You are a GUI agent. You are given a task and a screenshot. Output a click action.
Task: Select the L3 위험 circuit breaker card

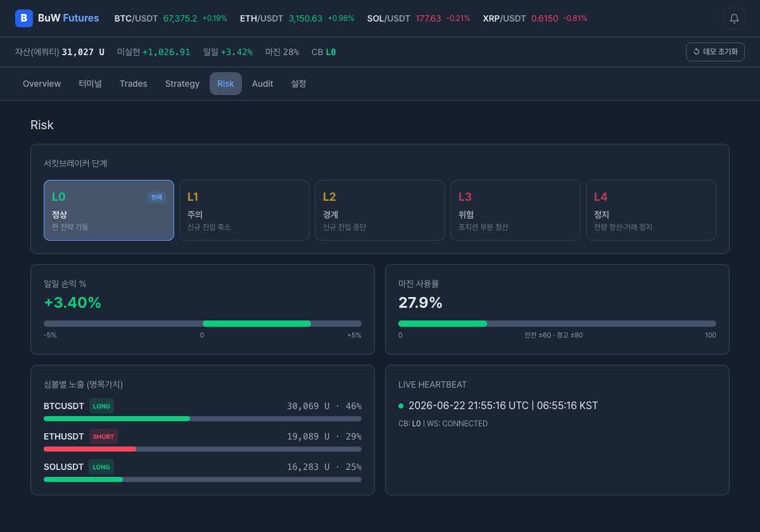coord(516,210)
